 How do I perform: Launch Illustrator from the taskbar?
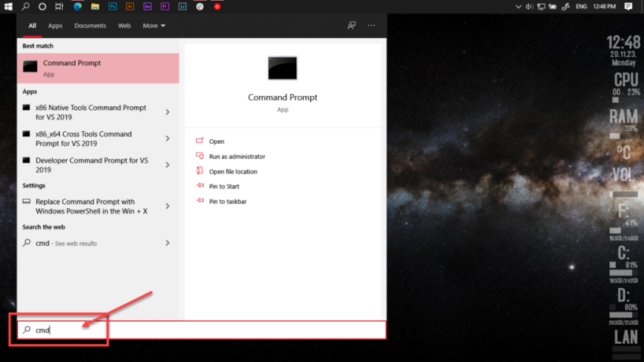(x=130, y=7)
